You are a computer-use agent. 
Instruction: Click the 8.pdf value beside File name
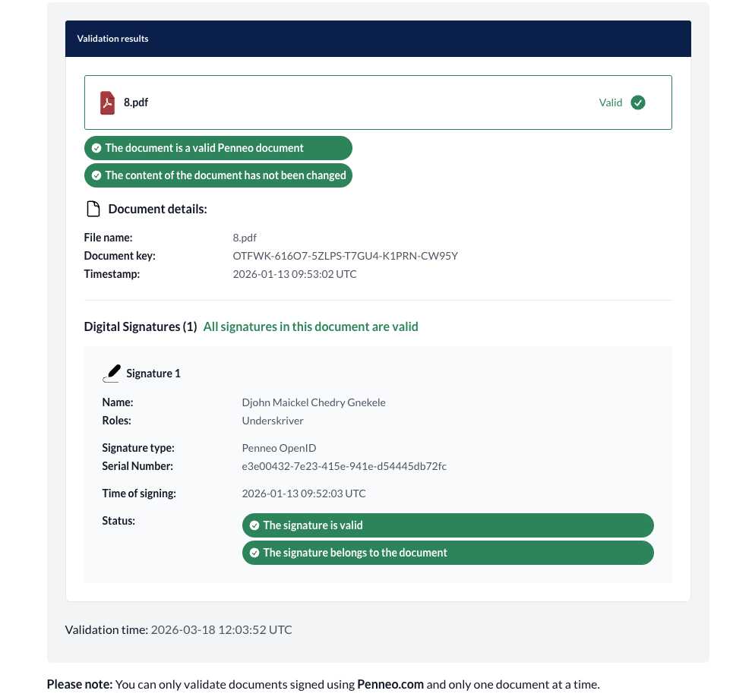[x=245, y=238]
